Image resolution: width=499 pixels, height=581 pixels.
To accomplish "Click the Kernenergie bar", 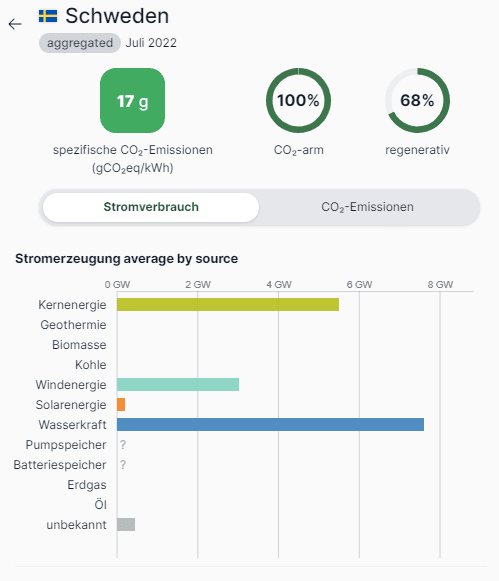I will pos(228,305).
